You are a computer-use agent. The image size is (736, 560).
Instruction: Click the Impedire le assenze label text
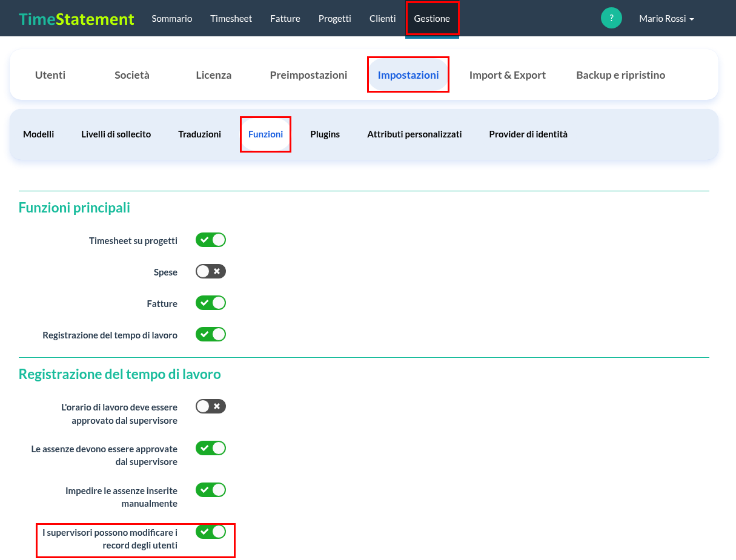pos(121,496)
